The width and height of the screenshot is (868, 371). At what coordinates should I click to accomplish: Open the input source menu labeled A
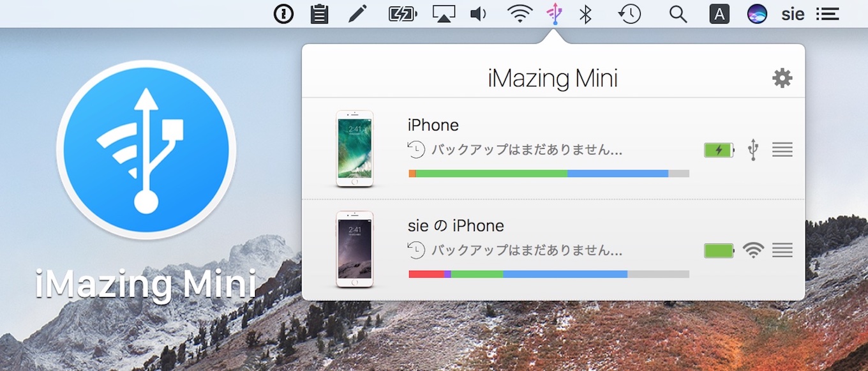pos(719,13)
